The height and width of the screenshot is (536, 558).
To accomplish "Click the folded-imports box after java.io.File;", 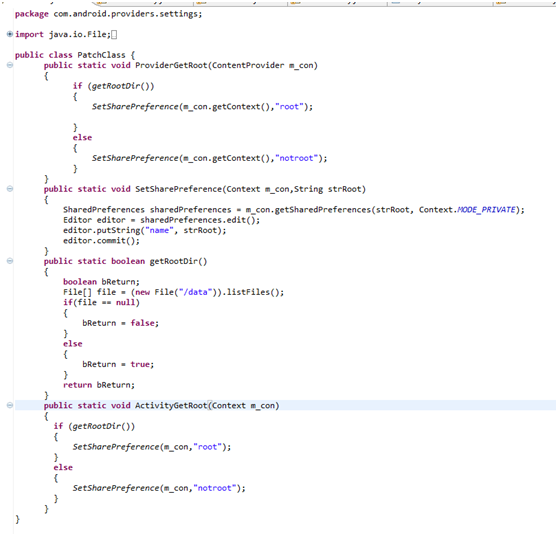I will 114,35.
